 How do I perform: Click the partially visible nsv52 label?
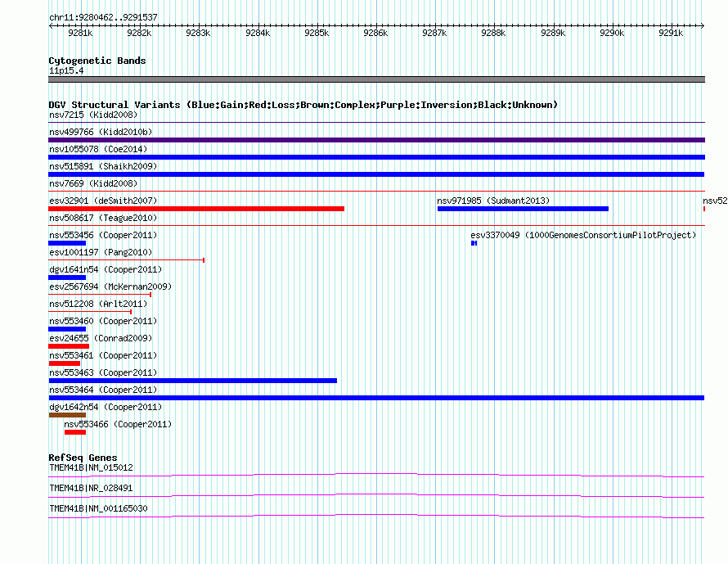(715, 201)
